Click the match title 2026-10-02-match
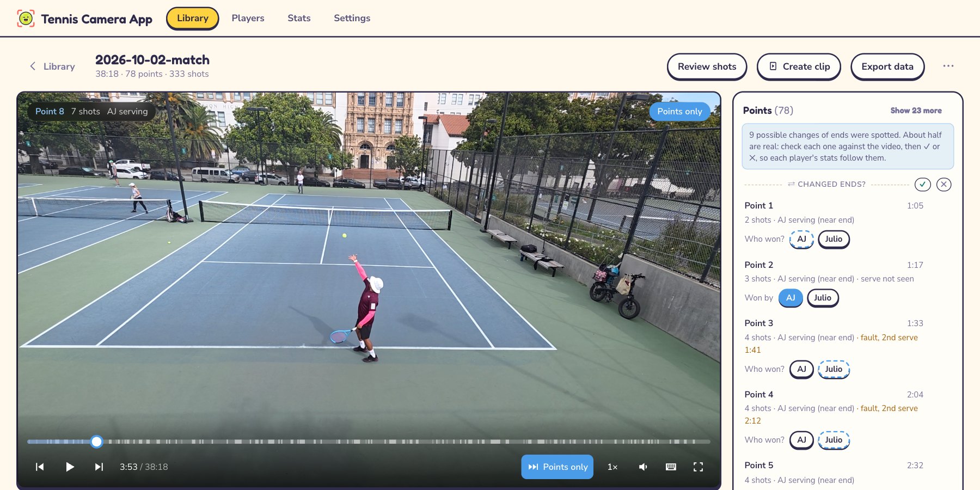The image size is (980, 490). pos(152,60)
